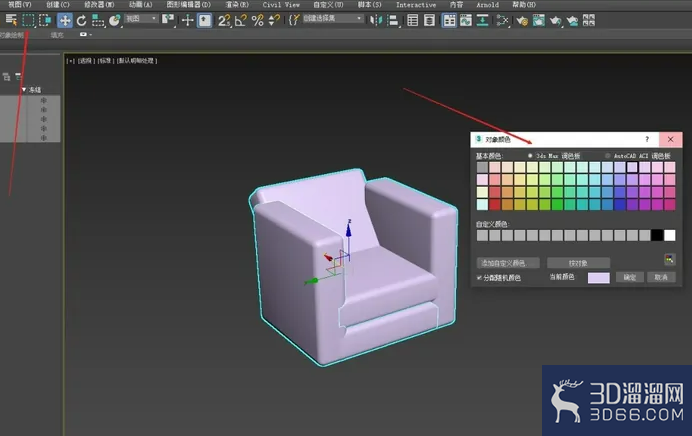
Task: Toggle the Percent Snap icon
Action: (x=258, y=20)
